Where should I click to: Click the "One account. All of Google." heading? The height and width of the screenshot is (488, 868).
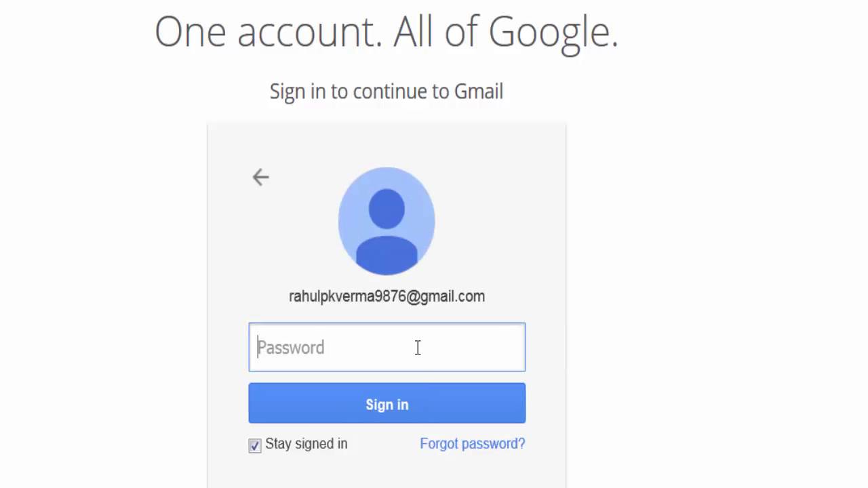(x=387, y=32)
